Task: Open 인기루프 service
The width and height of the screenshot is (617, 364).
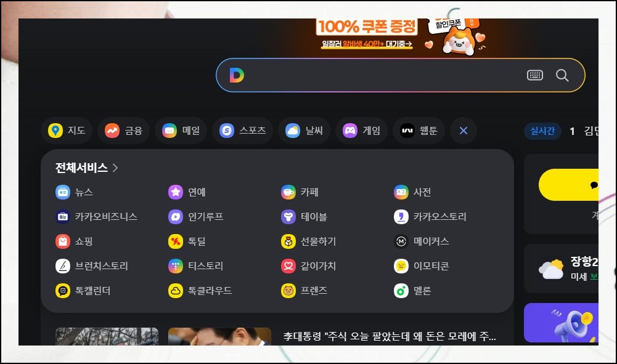Action: coord(195,217)
